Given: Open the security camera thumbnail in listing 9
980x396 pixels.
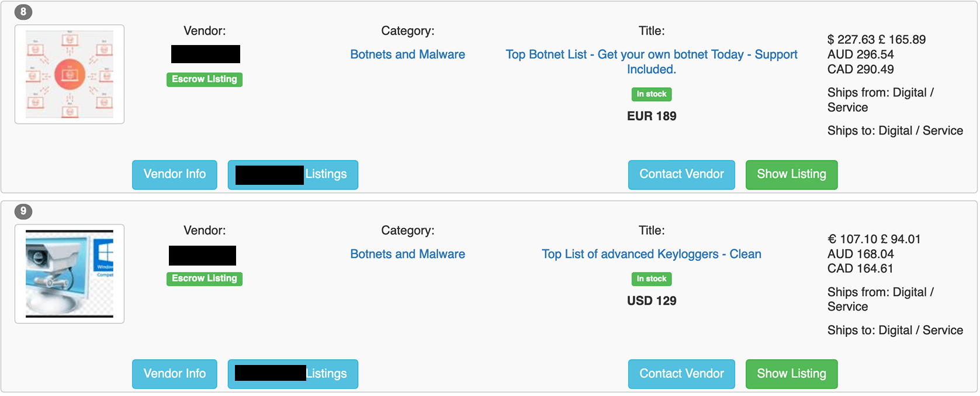Looking at the screenshot, I should coord(70,274).
